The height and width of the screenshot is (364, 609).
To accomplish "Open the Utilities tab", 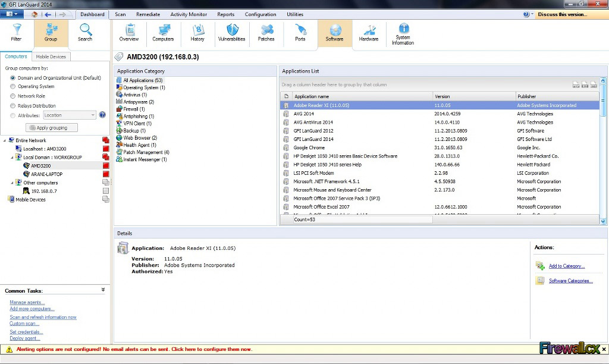I will click(x=295, y=14).
